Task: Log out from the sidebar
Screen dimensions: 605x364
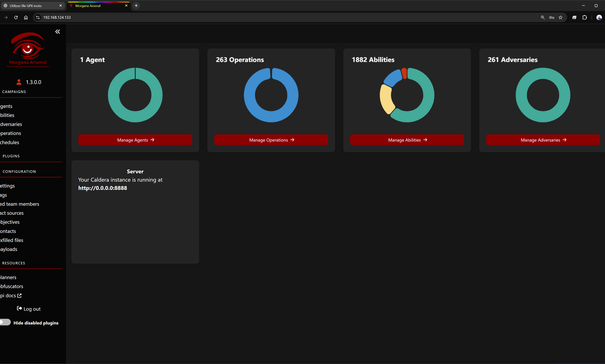Action: pyautogui.click(x=29, y=309)
